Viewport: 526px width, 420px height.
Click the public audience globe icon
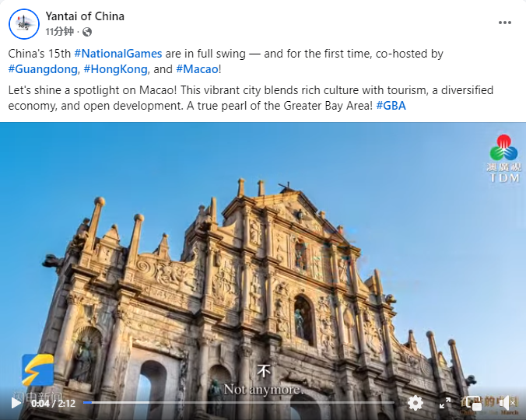click(x=87, y=32)
